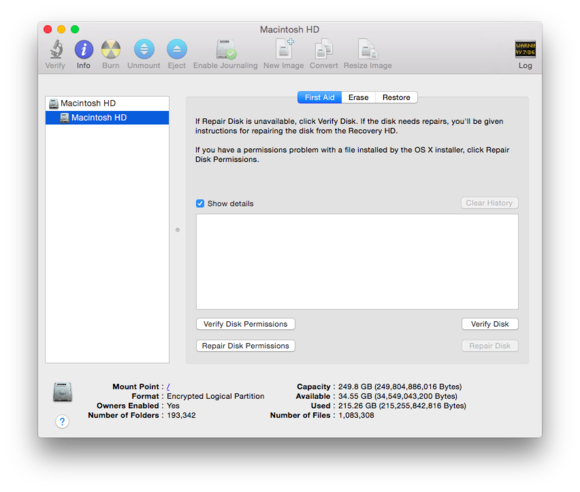
Task: Click the Unmount toolbar icon
Action: 144,49
